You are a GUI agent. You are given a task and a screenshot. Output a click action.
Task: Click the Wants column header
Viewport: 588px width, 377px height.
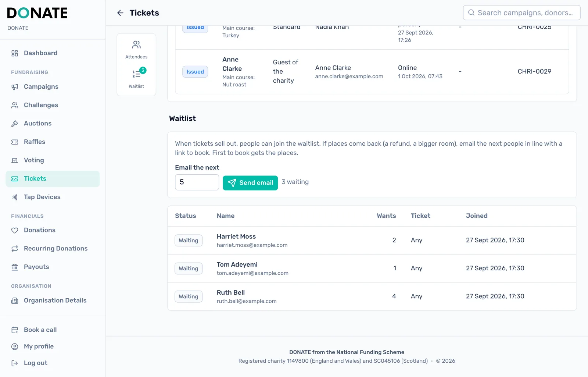386,216
